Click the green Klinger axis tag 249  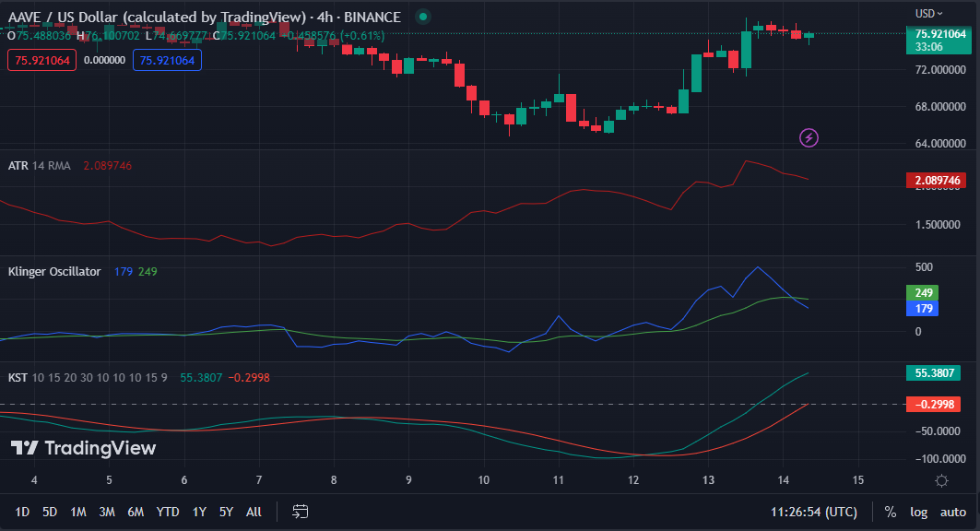pyautogui.click(x=923, y=292)
